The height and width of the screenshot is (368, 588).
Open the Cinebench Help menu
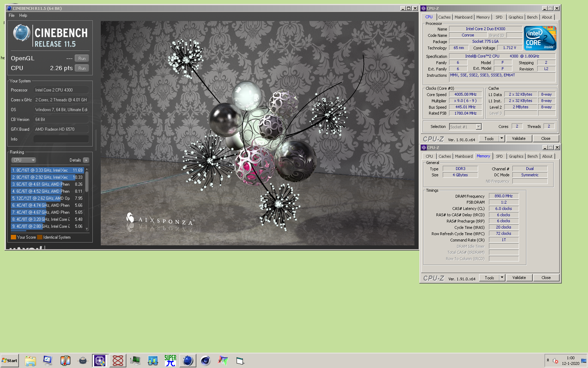(x=23, y=15)
